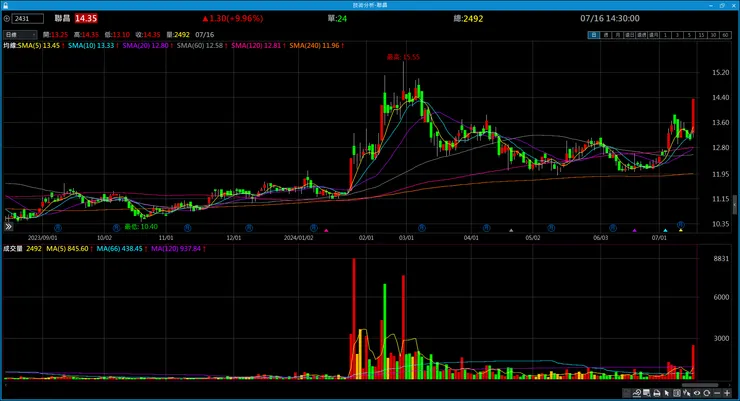Click the circle marker right of 06/03 date
This screenshot has height=401, width=740.
click(x=613, y=228)
